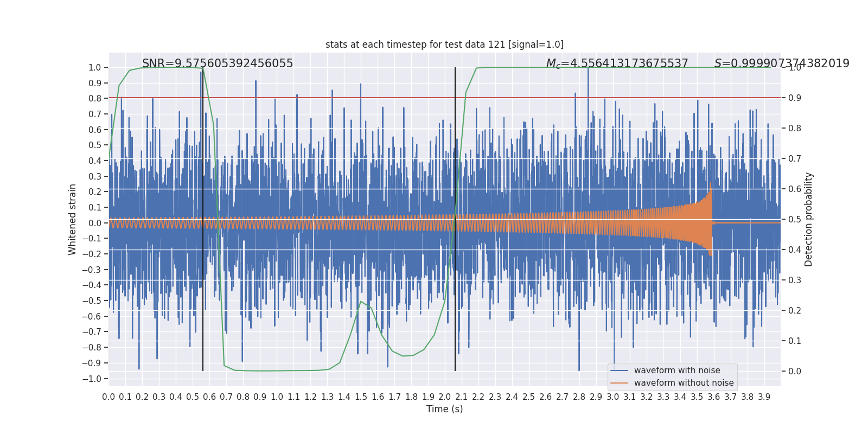
Task: Click the 0.3 tick on the Detection probability axis
Action: coord(795,280)
